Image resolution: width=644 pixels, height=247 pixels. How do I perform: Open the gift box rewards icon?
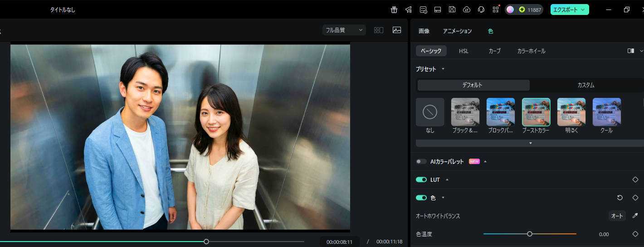[394, 10]
